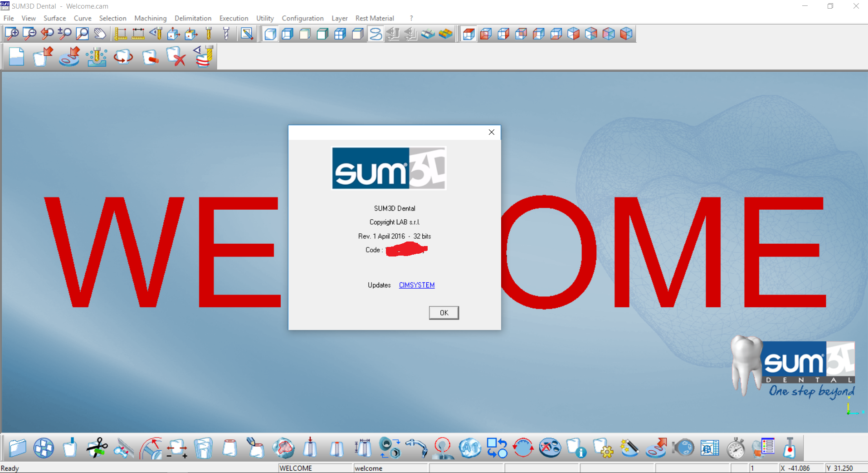868x473 pixels.
Task: Select the rotate view tool on lower toolbar
Action: pos(523,448)
